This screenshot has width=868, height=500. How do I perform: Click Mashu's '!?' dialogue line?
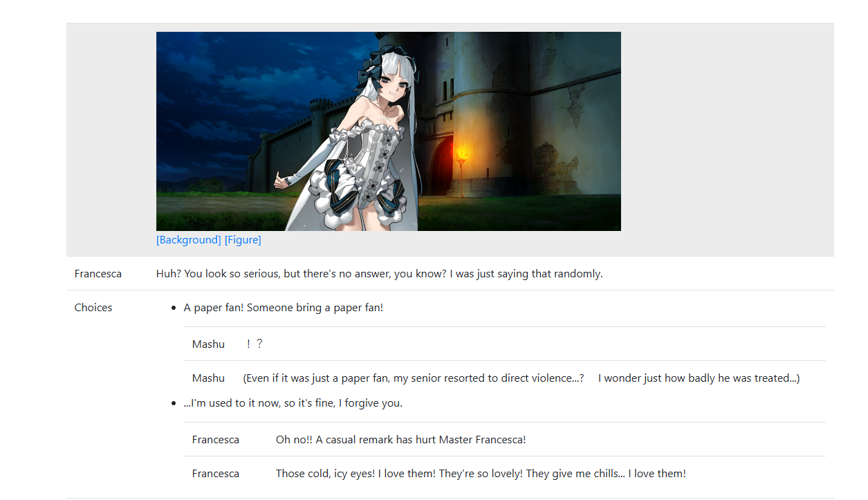[x=255, y=344]
